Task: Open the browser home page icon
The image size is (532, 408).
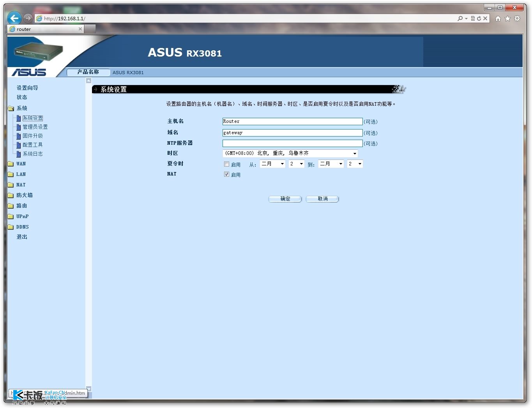Action: point(498,18)
